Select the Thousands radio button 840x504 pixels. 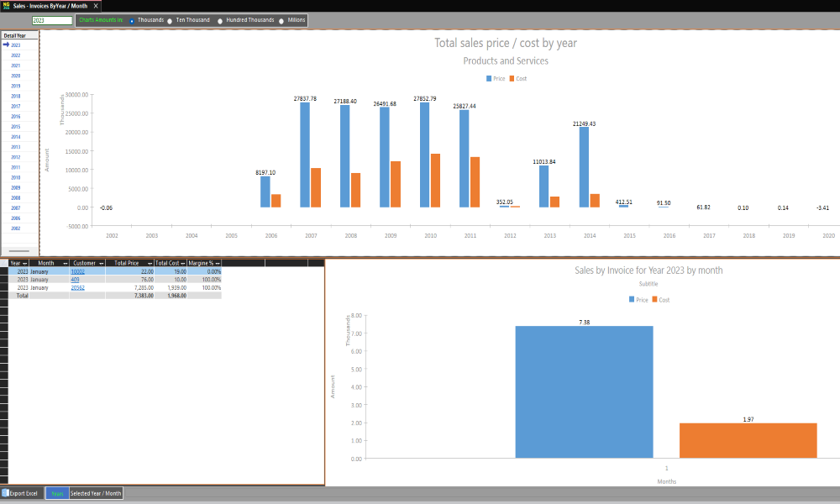tap(132, 20)
